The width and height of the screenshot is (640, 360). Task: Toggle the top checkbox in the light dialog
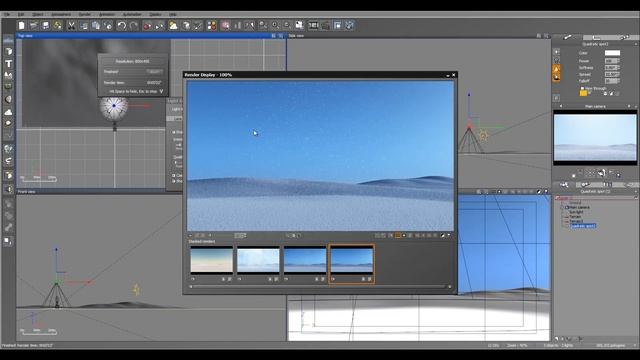tap(174, 132)
